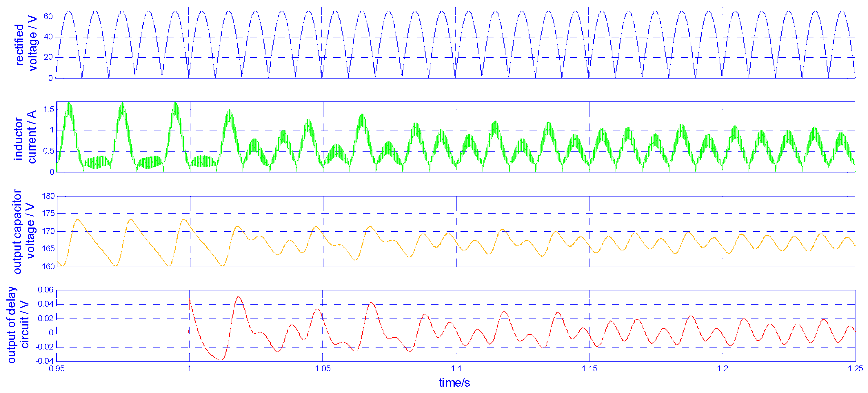Click the 1.5 tick on inductor current axis

point(48,110)
